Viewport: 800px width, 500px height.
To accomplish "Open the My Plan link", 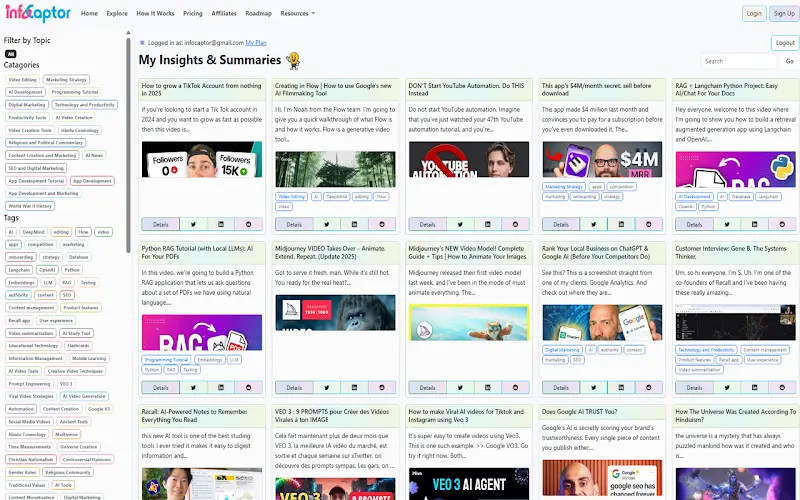I will pyautogui.click(x=256, y=43).
